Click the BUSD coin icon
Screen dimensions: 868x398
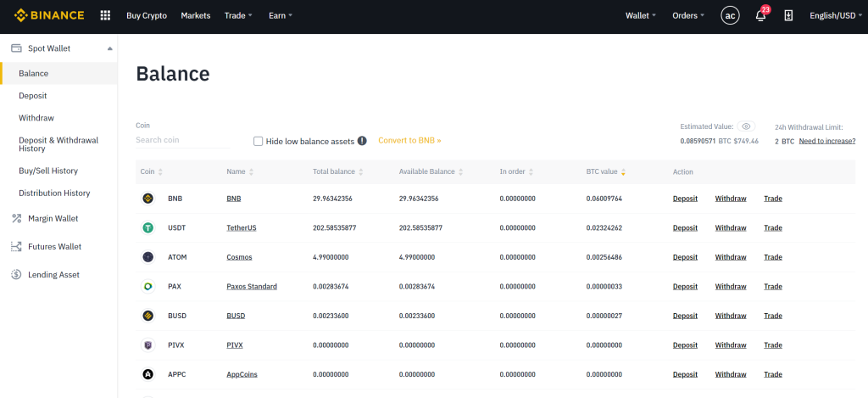click(147, 316)
